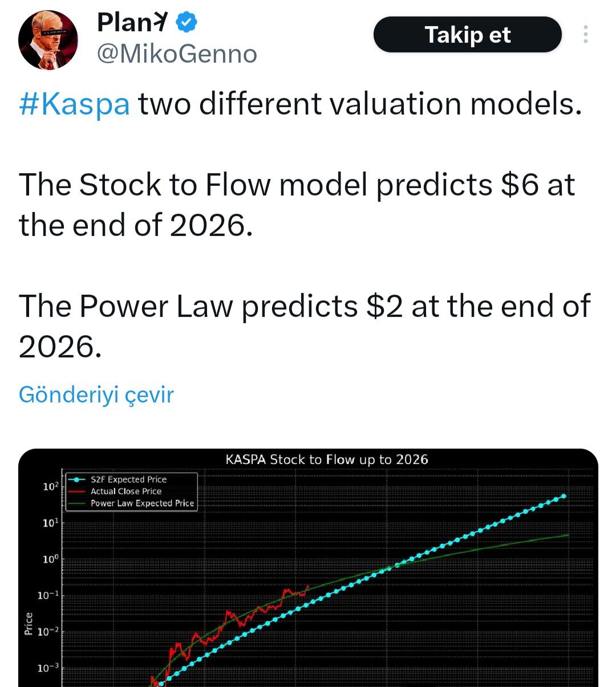Click the last cyan point on S2F curve
This screenshot has height=687, width=616.
coord(564,496)
